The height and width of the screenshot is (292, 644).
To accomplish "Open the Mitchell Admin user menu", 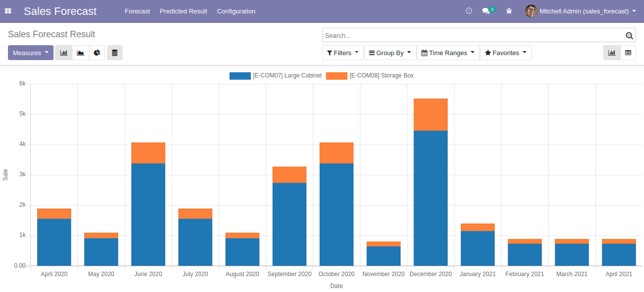I will [x=581, y=11].
